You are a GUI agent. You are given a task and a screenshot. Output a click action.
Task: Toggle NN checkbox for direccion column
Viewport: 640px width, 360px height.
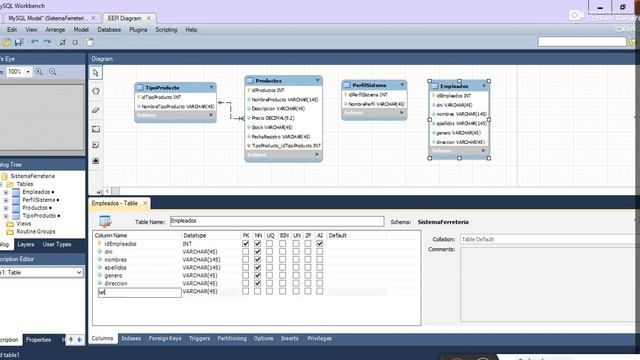(258, 283)
